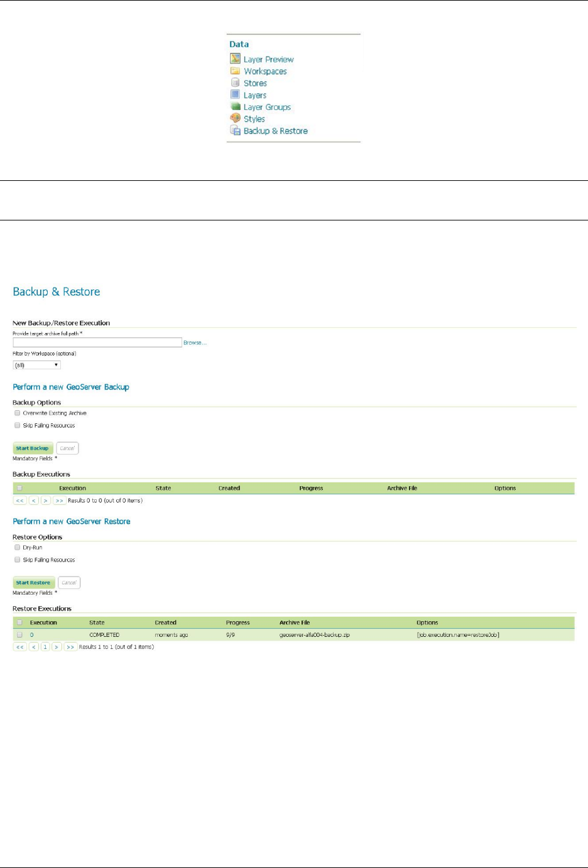This screenshot has height=868, width=588.
Task: Click the Layer Groups icon
Action: tap(235, 107)
